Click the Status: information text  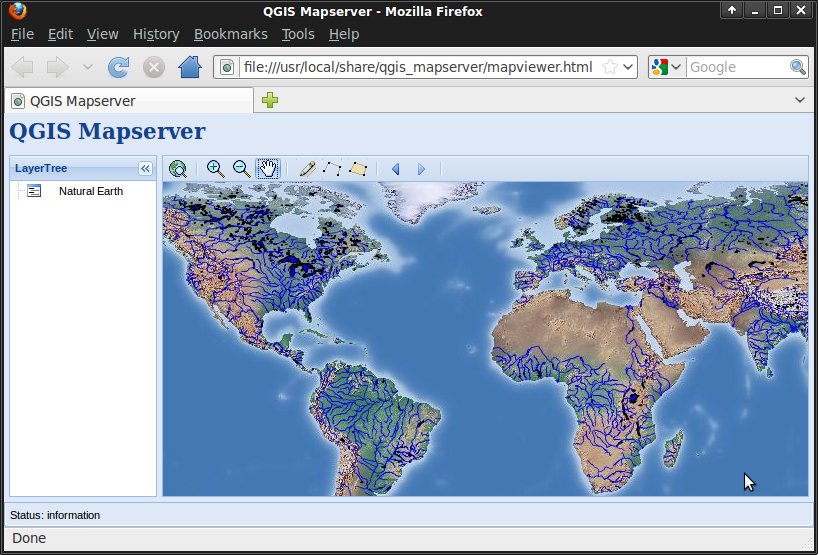click(55, 515)
